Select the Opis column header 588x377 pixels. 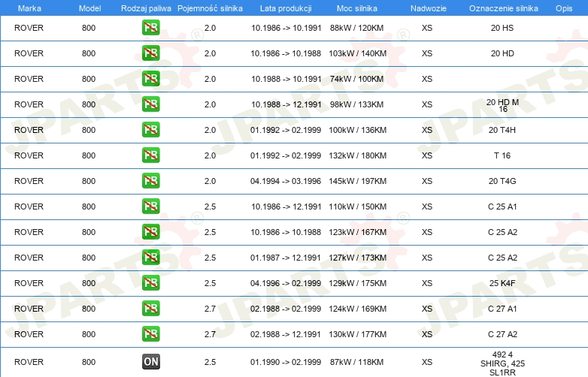564,8
